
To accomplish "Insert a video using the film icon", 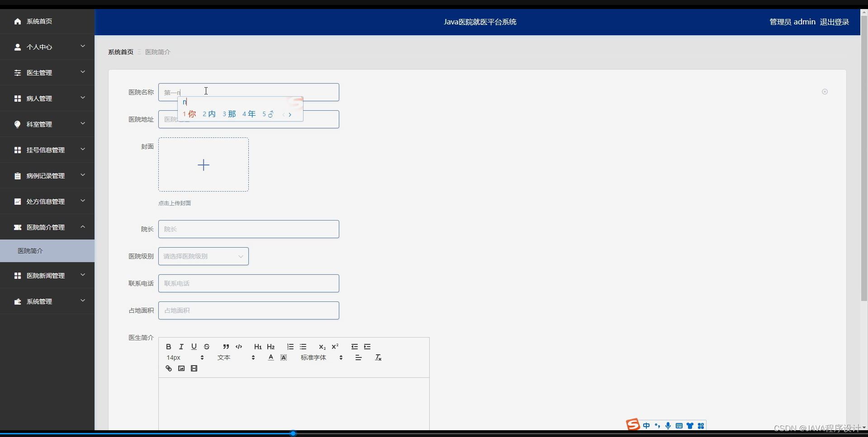I will click(x=194, y=368).
